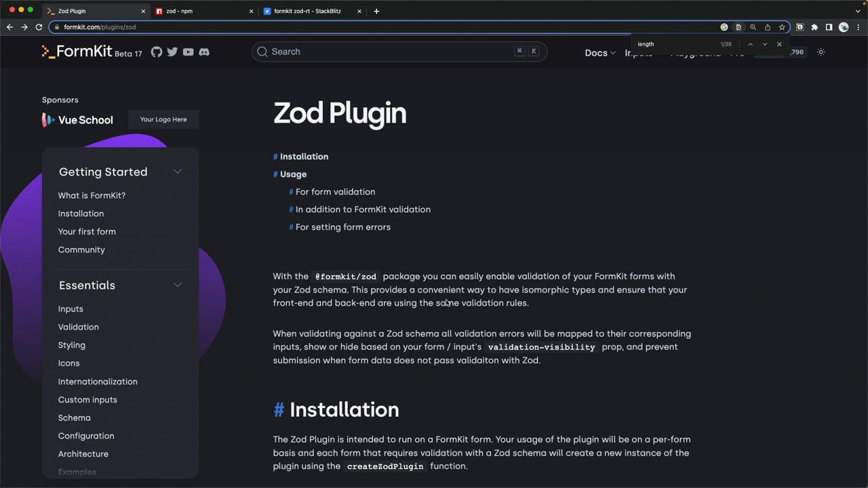
Task: Open What is FormKit? page
Action: [92, 195]
